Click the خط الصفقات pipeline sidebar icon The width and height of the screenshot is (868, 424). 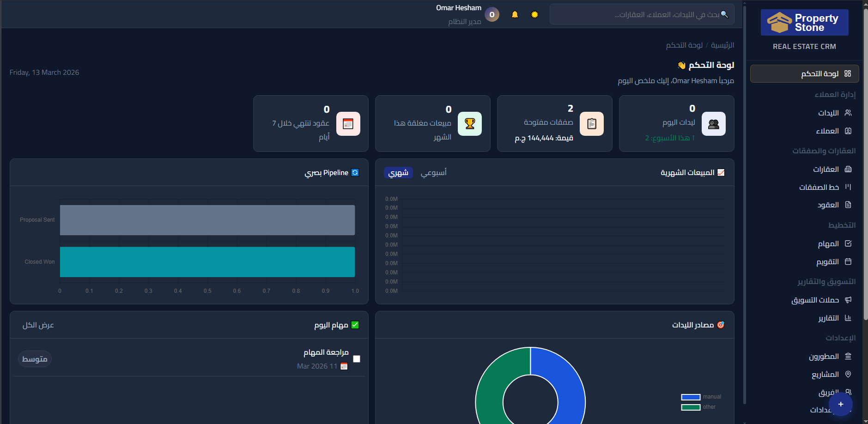click(849, 187)
